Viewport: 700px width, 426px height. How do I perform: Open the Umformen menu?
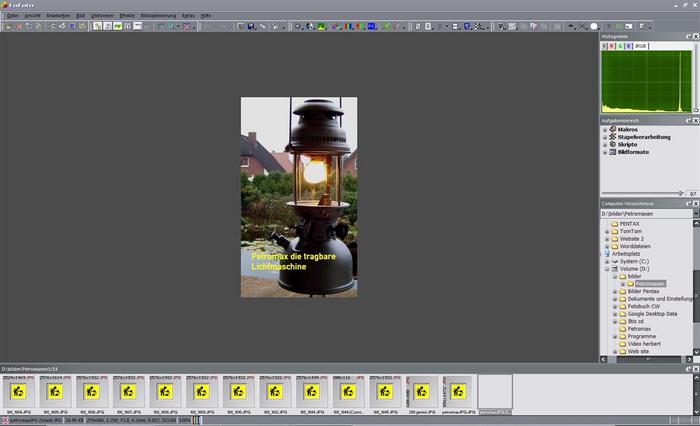coord(102,16)
